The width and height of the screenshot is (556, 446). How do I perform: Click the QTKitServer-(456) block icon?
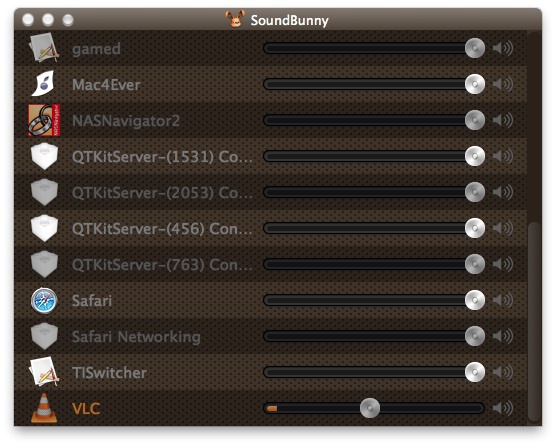tap(44, 228)
